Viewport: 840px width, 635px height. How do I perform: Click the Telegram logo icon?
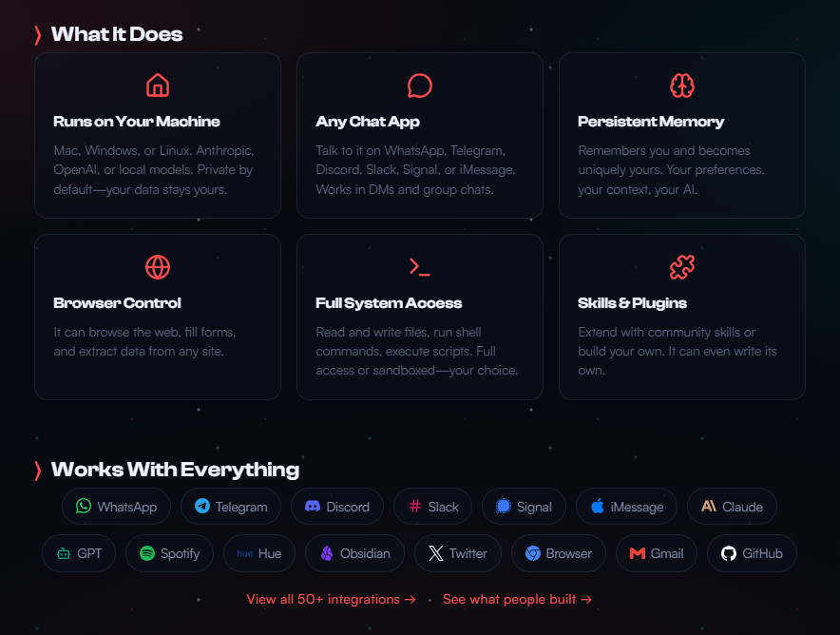click(202, 507)
